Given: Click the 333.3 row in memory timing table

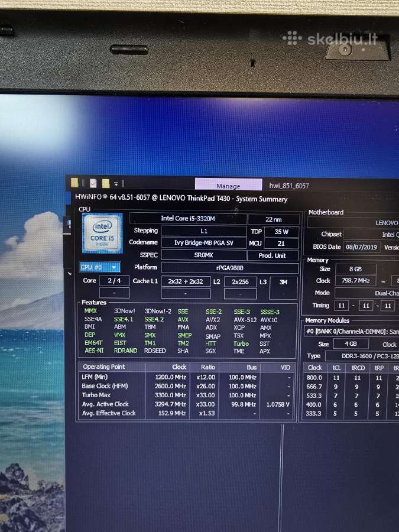Looking at the screenshot, I should (351, 414).
